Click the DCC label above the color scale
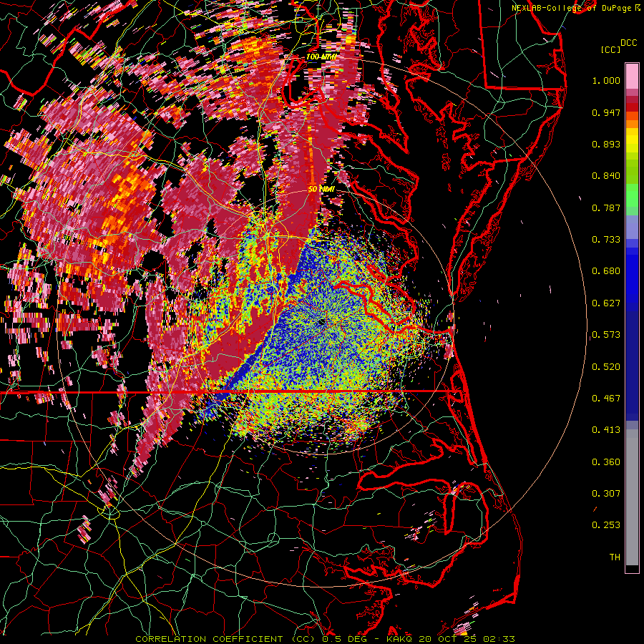 [x=628, y=42]
